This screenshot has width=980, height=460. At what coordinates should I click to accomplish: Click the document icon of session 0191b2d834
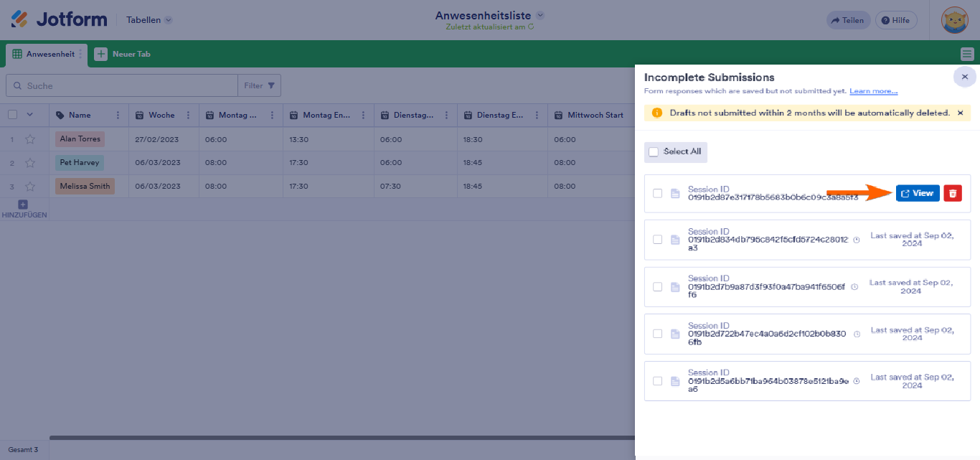click(x=675, y=240)
